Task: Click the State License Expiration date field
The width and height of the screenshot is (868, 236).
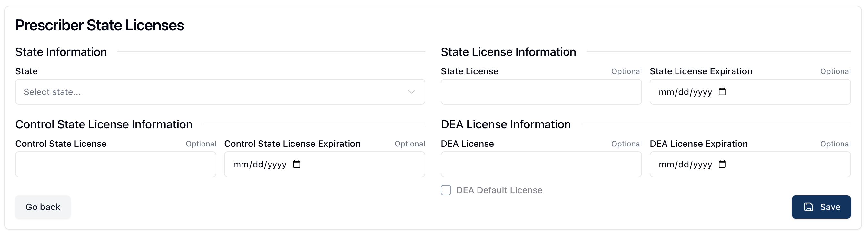Action: pos(685,92)
